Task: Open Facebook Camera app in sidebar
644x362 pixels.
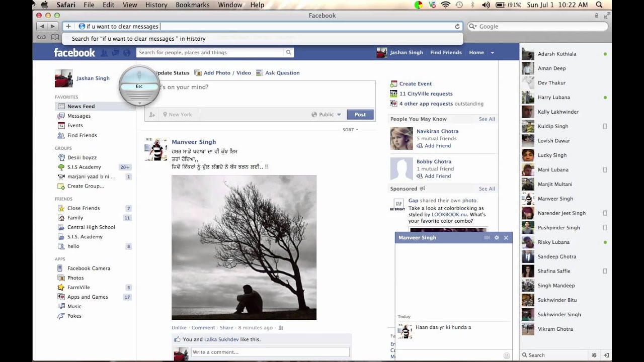Action: tap(89, 268)
